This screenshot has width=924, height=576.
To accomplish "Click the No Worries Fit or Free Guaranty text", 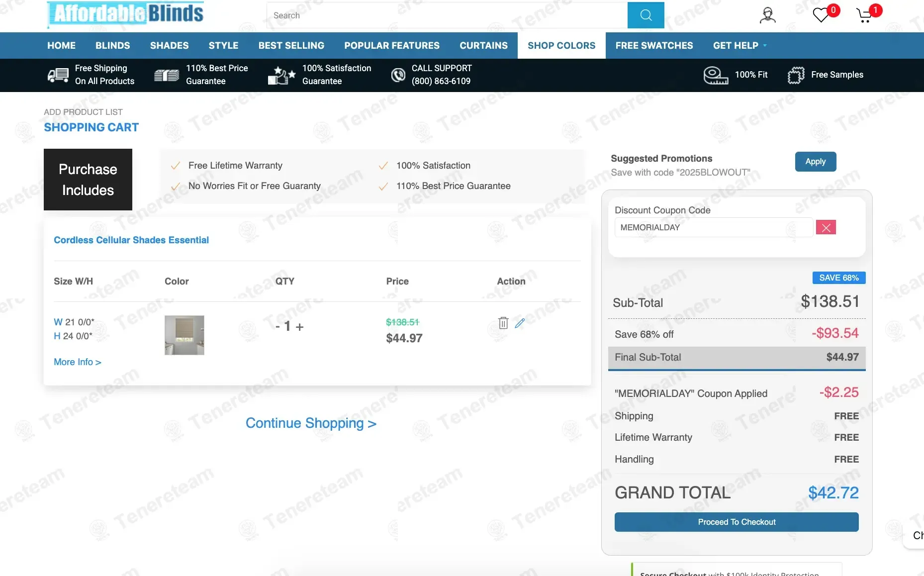I will tap(255, 186).
